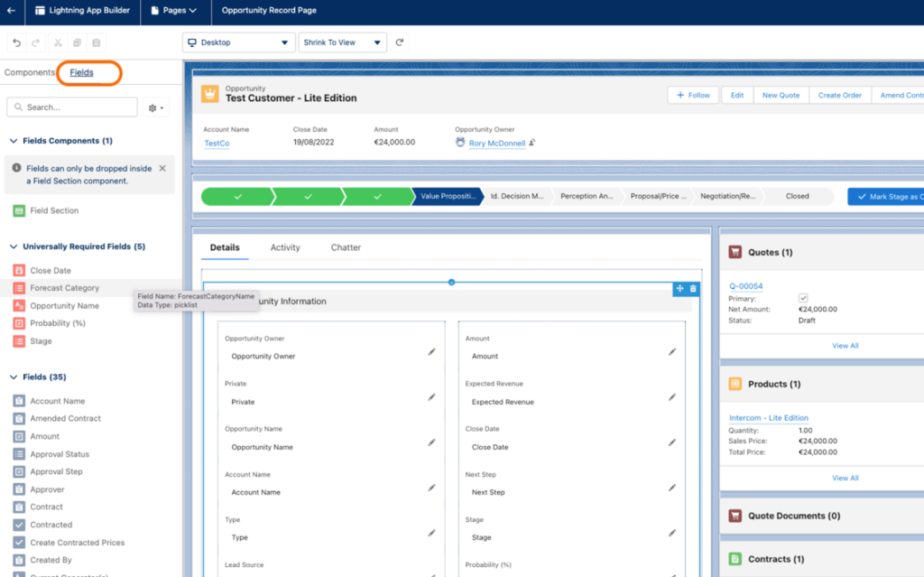Click the pencil icon for Private field
Viewport: 924px width, 577px height.
(432, 397)
